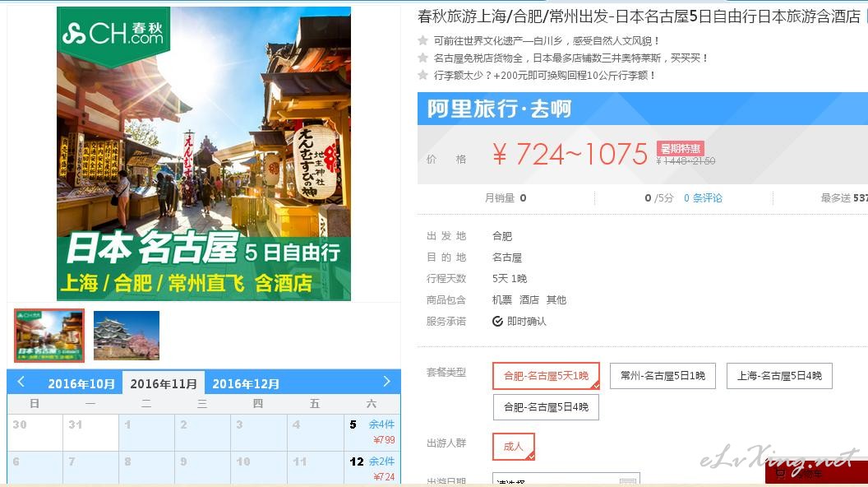Select the 成人 traveler group option
The height and width of the screenshot is (487, 868).
pos(513,447)
